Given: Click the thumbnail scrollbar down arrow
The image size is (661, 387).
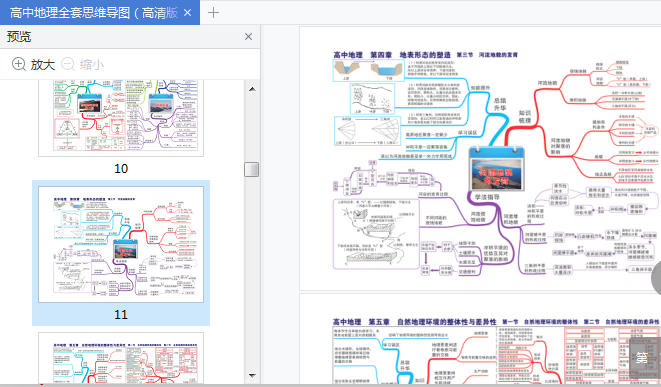Looking at the screenshot, I should point(252,375).
